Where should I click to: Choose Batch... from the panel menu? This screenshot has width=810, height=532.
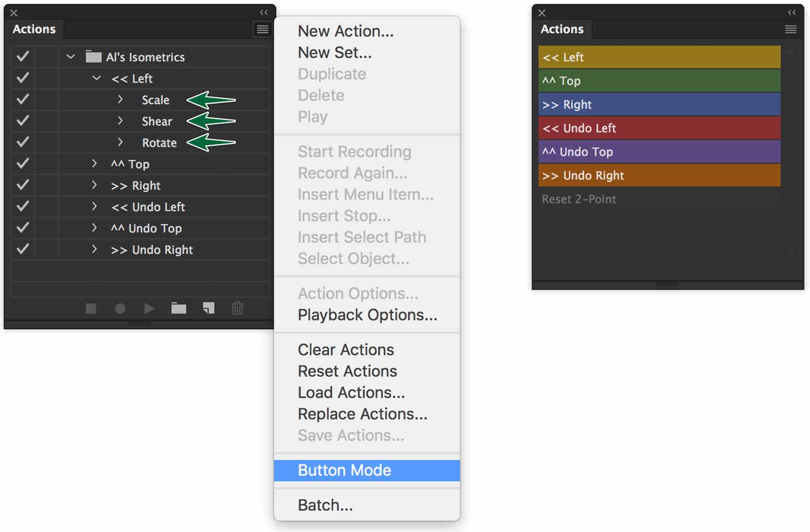pyautogui.click(x=367, y=505)
